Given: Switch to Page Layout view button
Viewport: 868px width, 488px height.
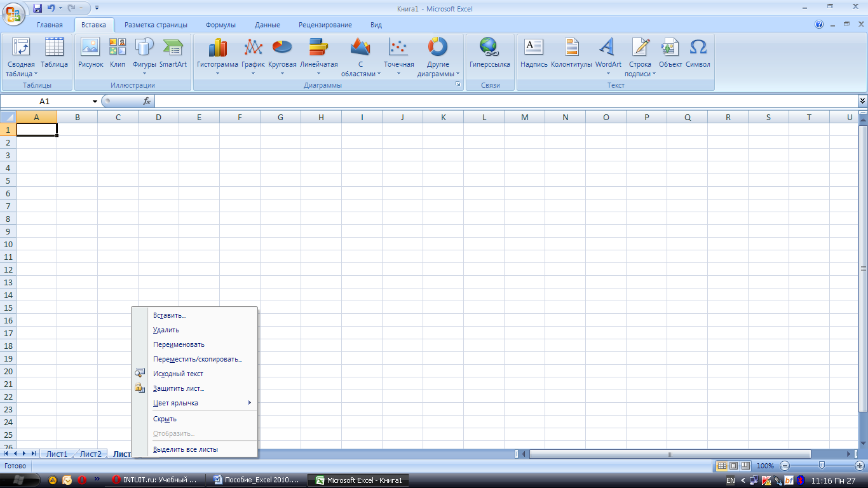Looking at the screenshot, I should pos(733,466).
